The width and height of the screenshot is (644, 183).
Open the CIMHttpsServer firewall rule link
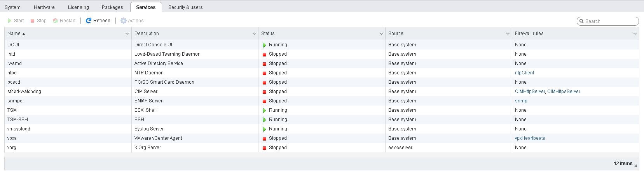coord(564,91)
